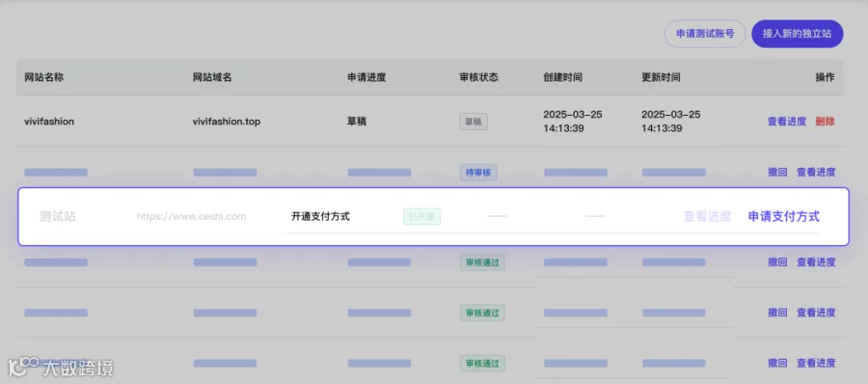Open 查看进度 in the 测试站 row

[708, 217]
